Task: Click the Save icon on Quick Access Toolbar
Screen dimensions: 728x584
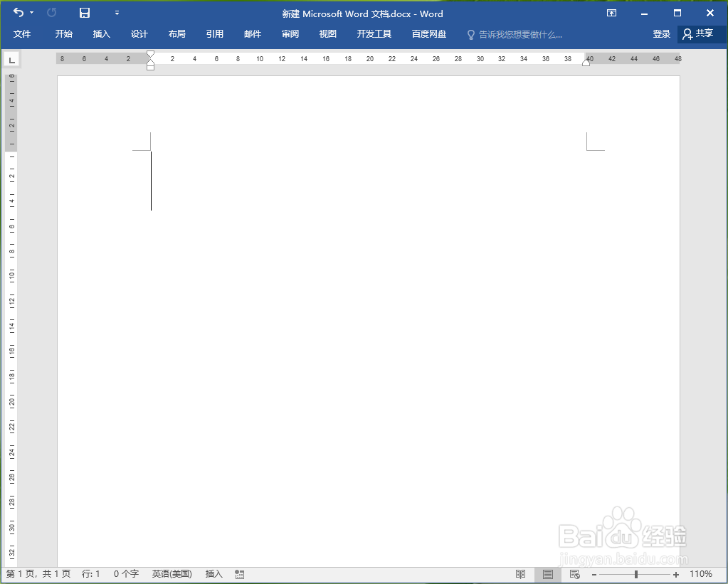Action: 84,12
